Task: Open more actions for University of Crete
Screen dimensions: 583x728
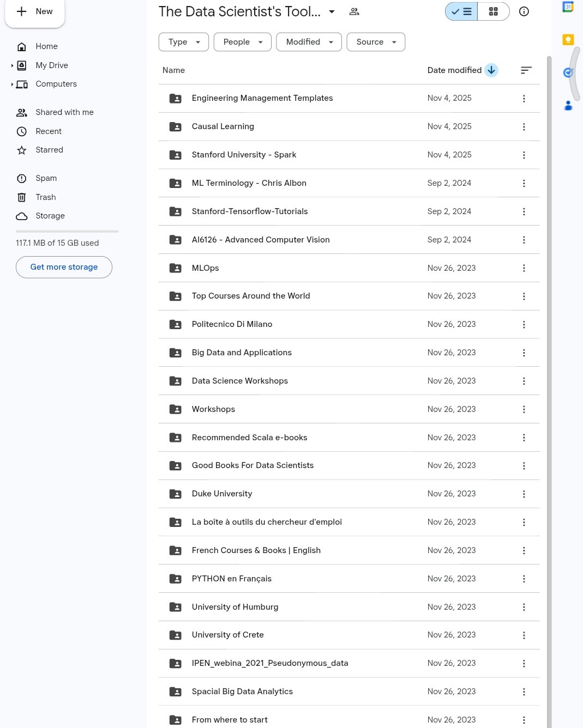Action: click(524, 635)
